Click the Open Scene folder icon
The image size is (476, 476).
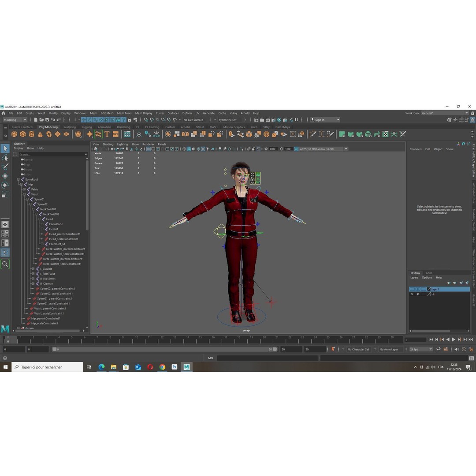(x=41, y=120)
